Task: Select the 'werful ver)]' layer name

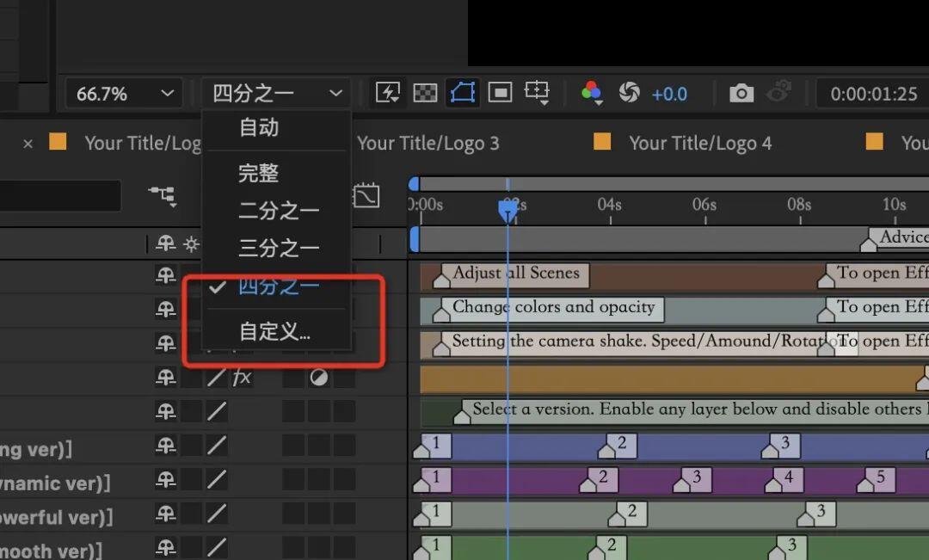Action: 56,517
